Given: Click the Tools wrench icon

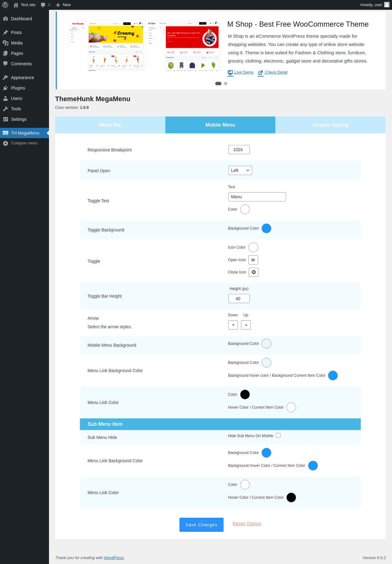Looking at the screenshot, I should [6, 109].
